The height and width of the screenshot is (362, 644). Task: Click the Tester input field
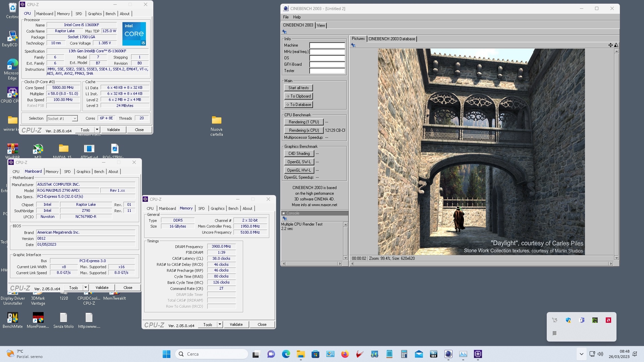click(x=327, y=71)
